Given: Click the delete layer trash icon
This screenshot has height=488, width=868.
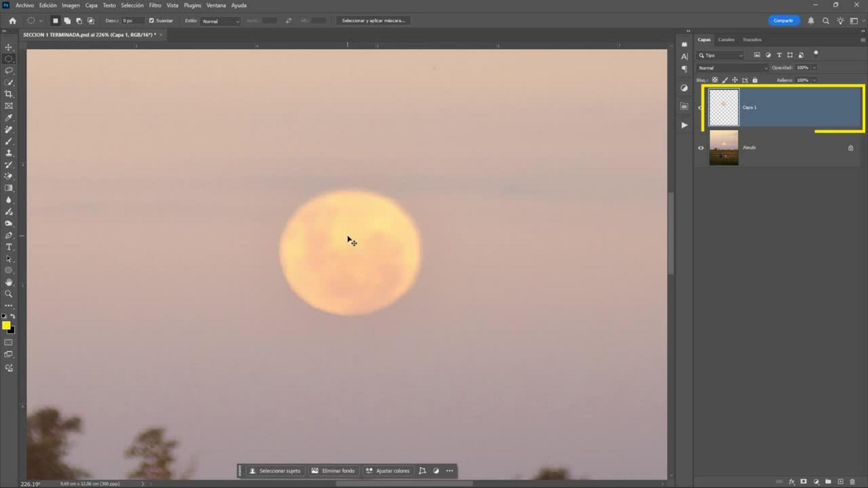Looking at the screenshot, I should coord(853,482).
